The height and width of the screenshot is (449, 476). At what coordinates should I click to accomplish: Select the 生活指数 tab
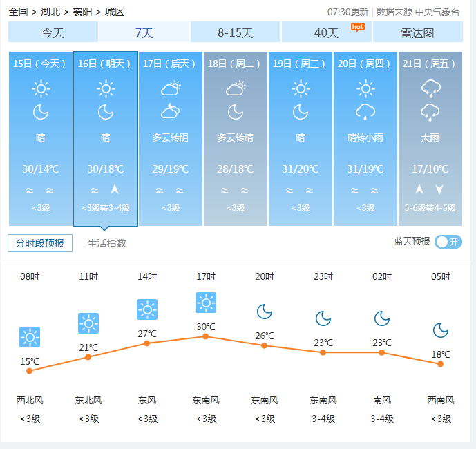tap(107, 243)
